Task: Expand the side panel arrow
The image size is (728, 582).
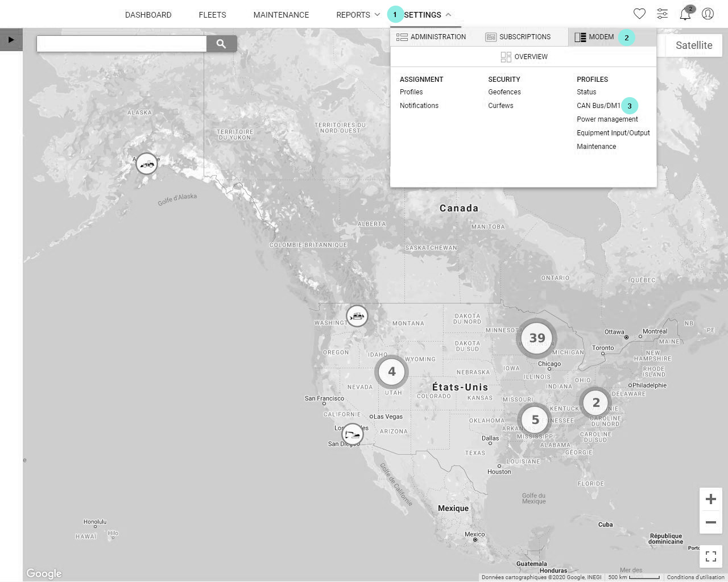Action: point(11,40)
